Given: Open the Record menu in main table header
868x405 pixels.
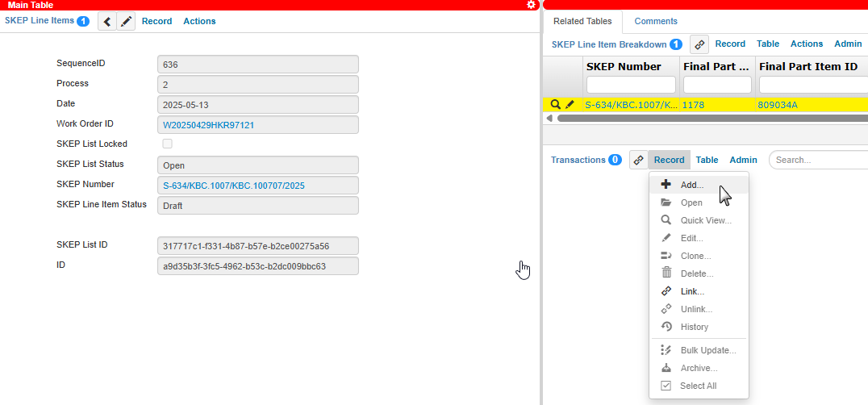Looking at the screenshot, I should click(x=156, y=22).
